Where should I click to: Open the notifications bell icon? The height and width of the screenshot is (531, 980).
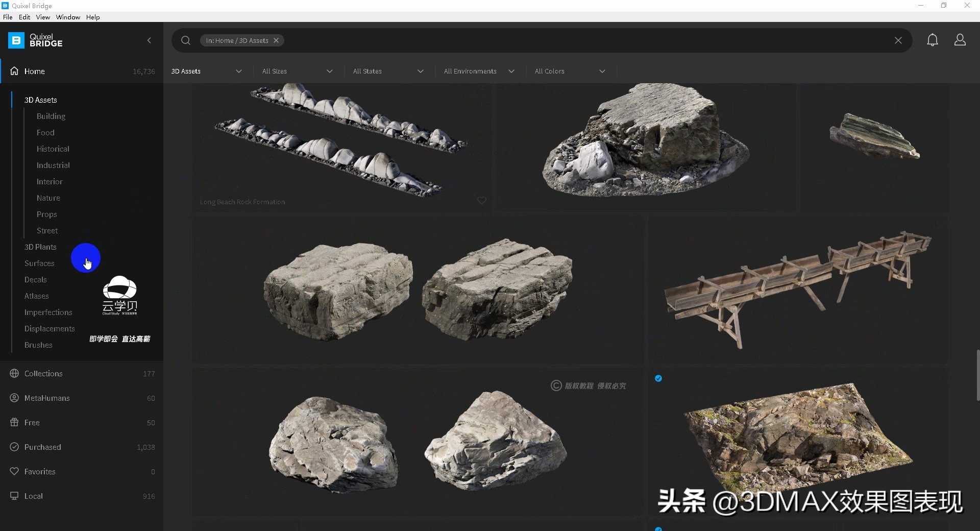(x=932, y=40)
